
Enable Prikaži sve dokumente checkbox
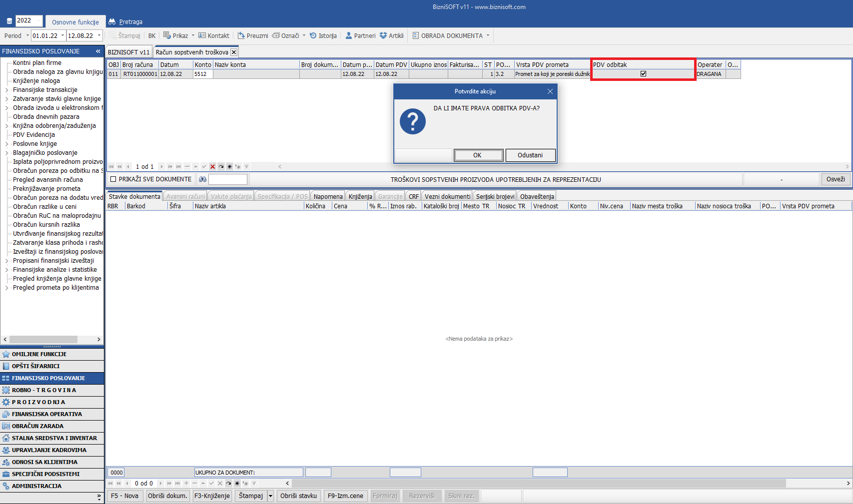click(113, 179)
